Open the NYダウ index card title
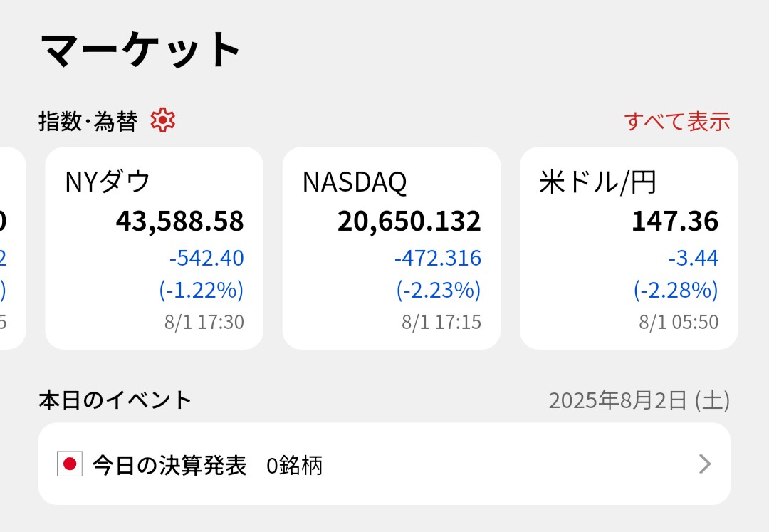 108,182
